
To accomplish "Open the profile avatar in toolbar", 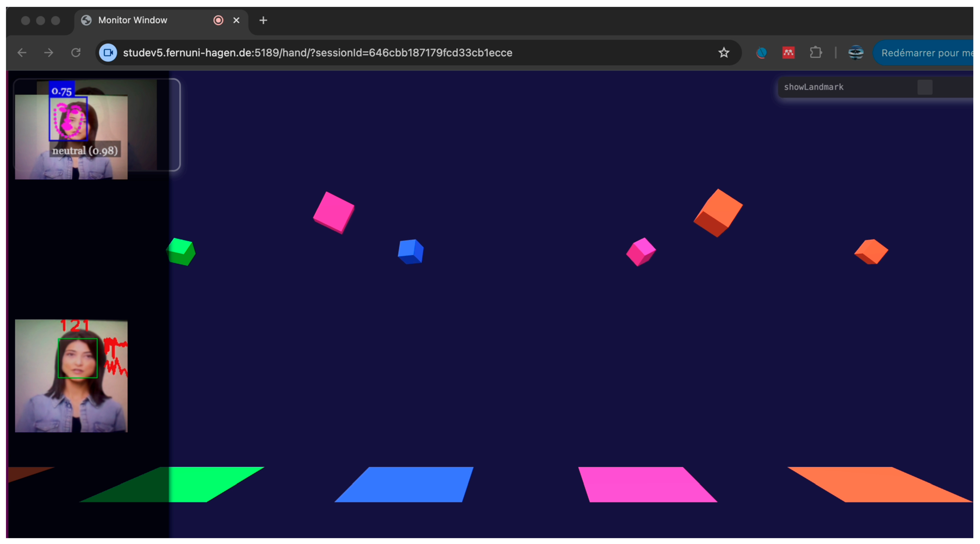I will (855, 53).
